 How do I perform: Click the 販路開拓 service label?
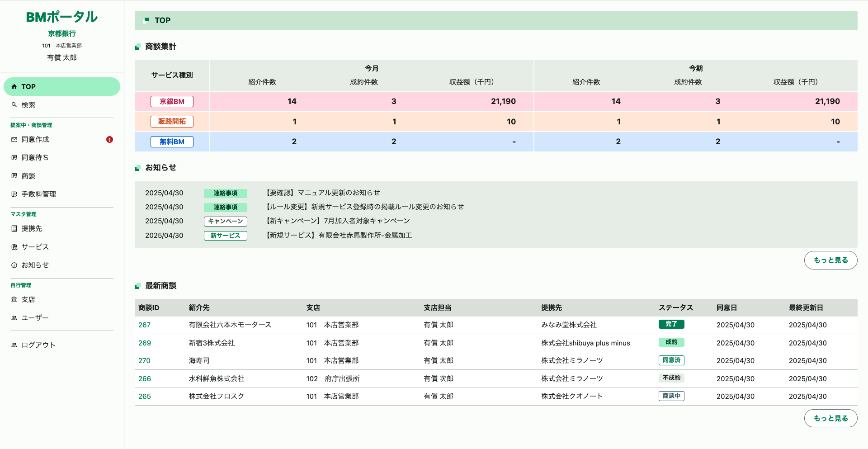[172, 122]
